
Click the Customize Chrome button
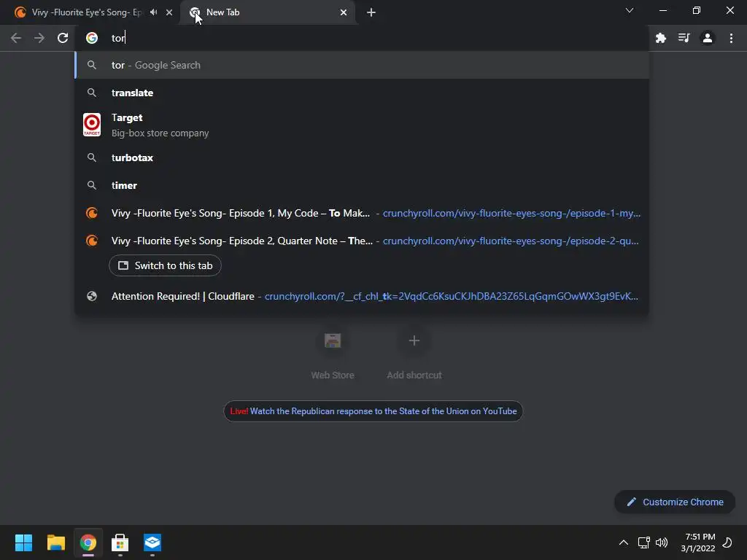[675, 502]
